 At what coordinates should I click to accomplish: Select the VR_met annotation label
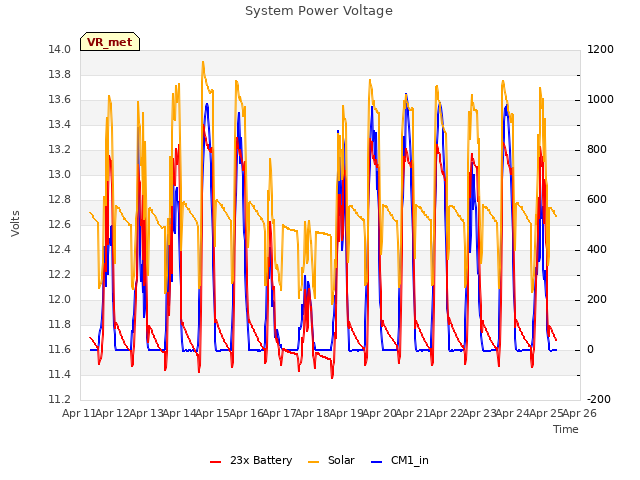coord(110,42)
